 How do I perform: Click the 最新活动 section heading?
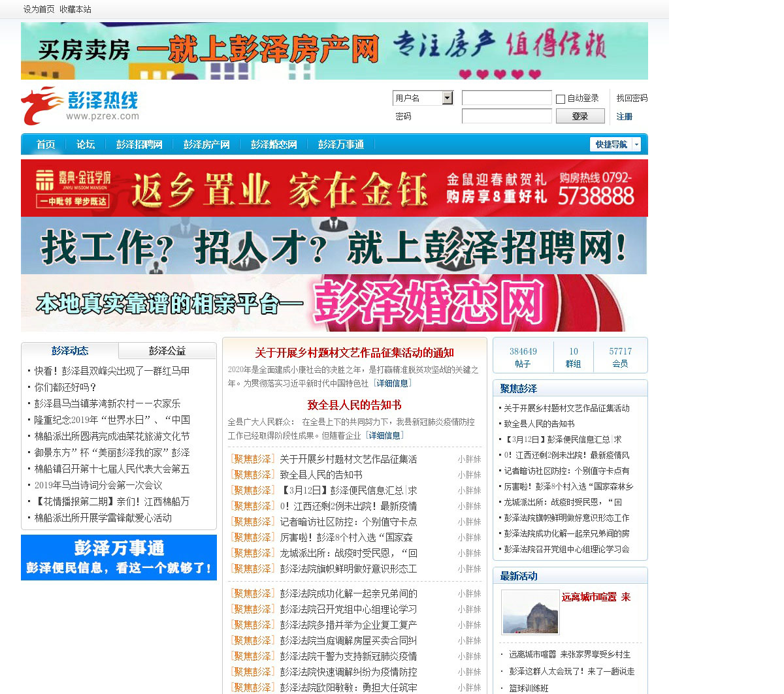(519, 576)
